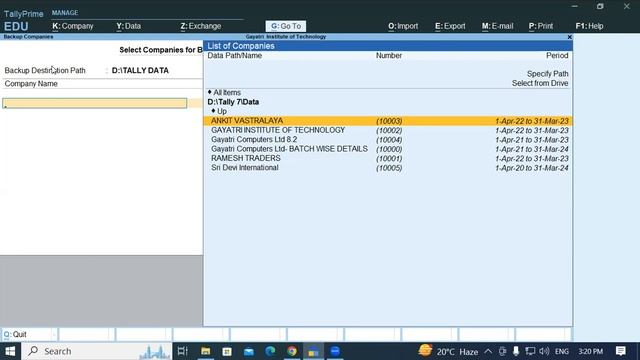This screenshot has height=360, width=640.
Task: Show hidden system tray icons
Action: point(488,351)
